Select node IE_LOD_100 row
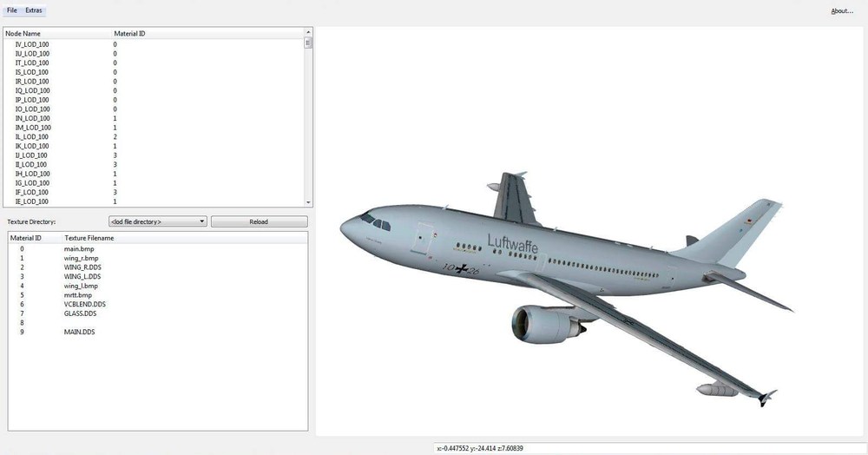The width and height of the screenshot is (868, 455). (154, 201)
